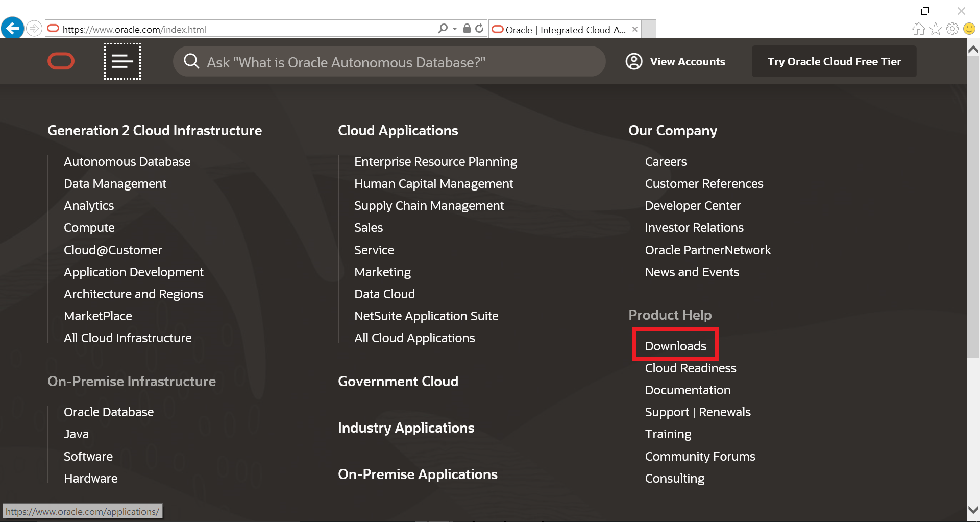Open Service link
This screenshot has width=980, height=522.
(x=374, y=250)
